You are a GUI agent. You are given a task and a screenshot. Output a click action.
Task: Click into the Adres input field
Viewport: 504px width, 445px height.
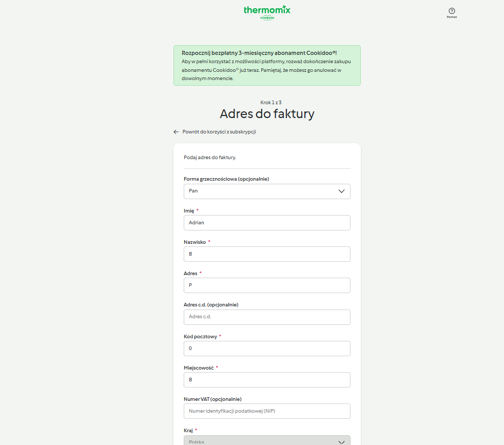tap(267, 285)
